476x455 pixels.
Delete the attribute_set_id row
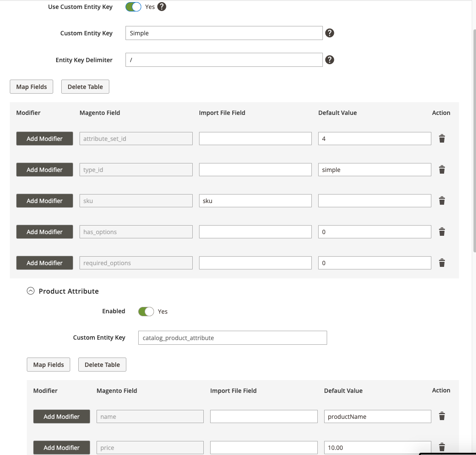point(442,138)
